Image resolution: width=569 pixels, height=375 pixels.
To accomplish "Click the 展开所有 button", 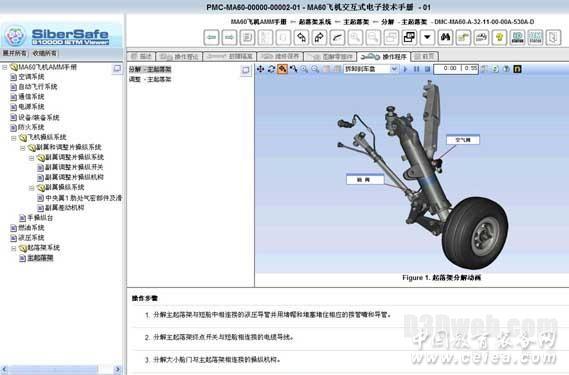I will tap(15, 53).
